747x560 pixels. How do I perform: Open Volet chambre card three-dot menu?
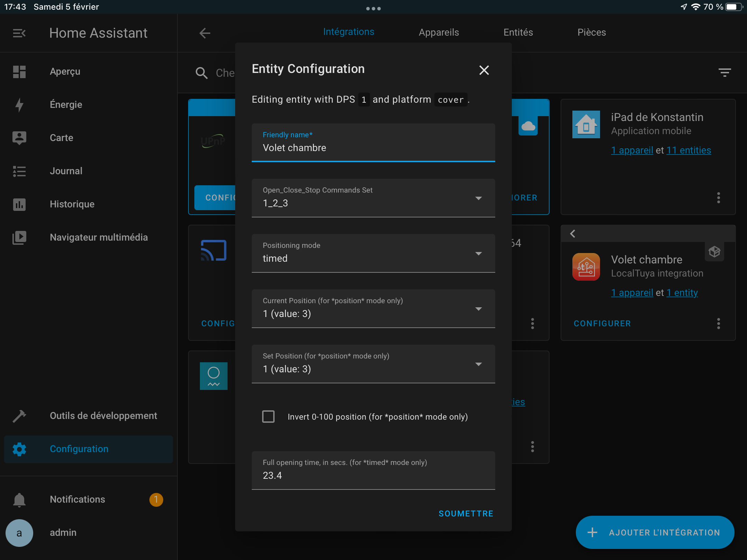pos(719,324)
